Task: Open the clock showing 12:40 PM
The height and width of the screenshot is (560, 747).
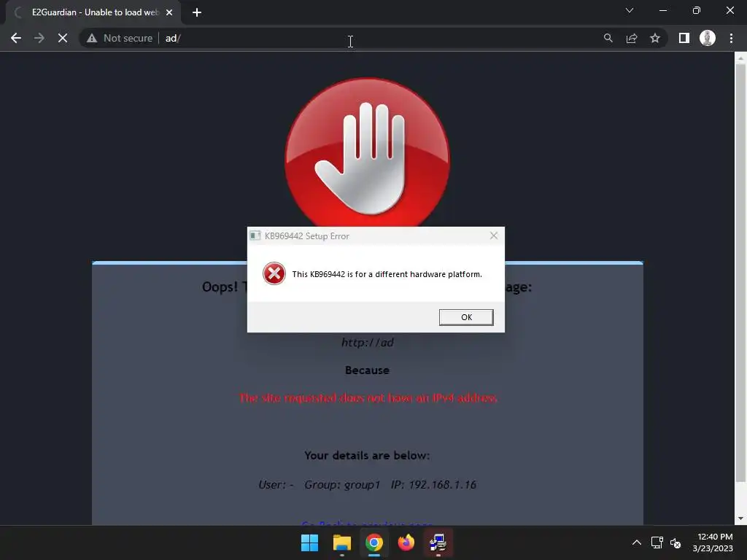Action: [x=713, y=542]
